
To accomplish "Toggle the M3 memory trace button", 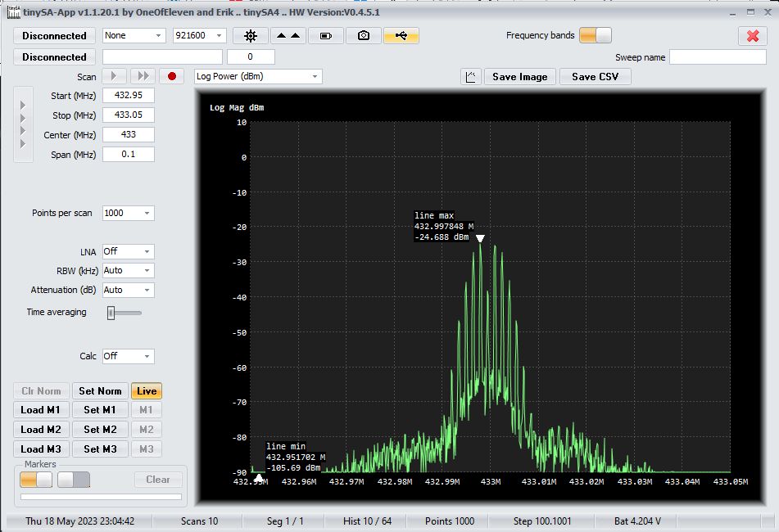I will (x=146, y=449).
